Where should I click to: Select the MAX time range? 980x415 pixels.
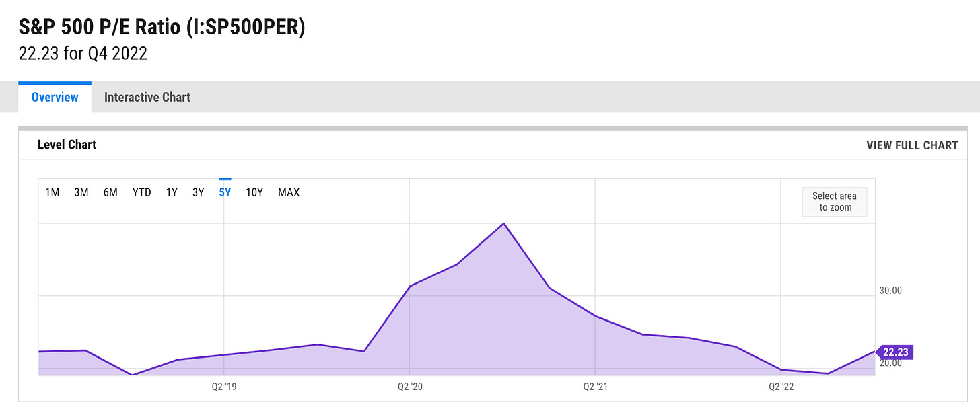(x=289, y=192)
